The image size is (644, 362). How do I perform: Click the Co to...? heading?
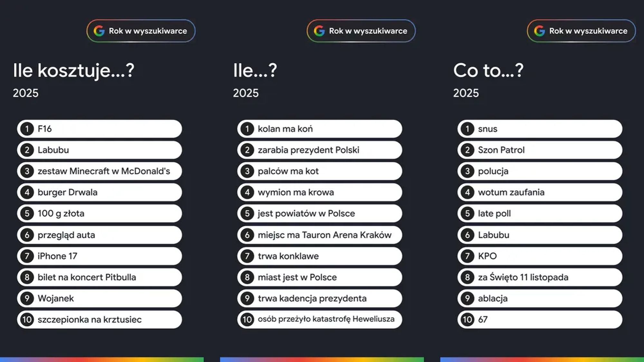pos(488,70)
